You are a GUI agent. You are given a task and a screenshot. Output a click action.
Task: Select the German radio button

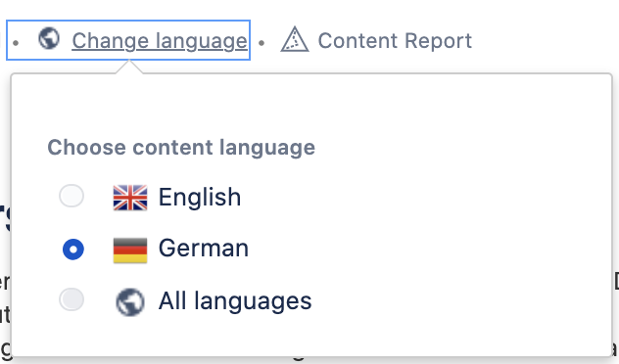click(x=73, y=250)
